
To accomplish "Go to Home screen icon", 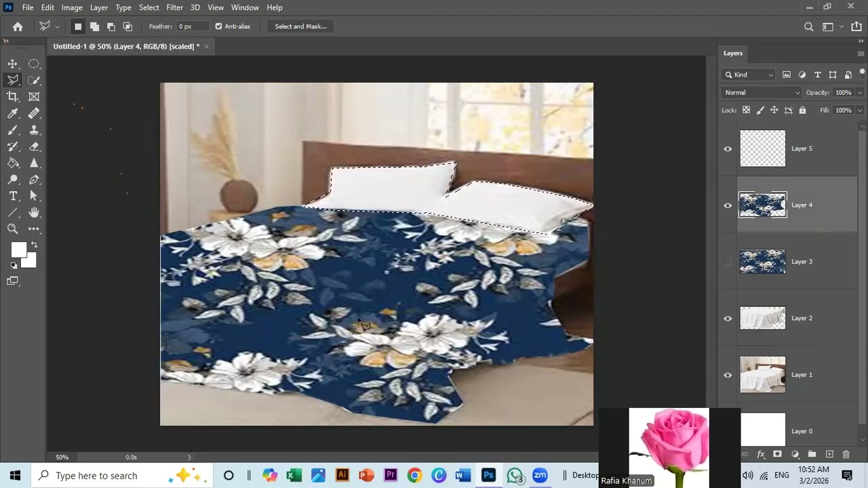I will click(18, 26).
